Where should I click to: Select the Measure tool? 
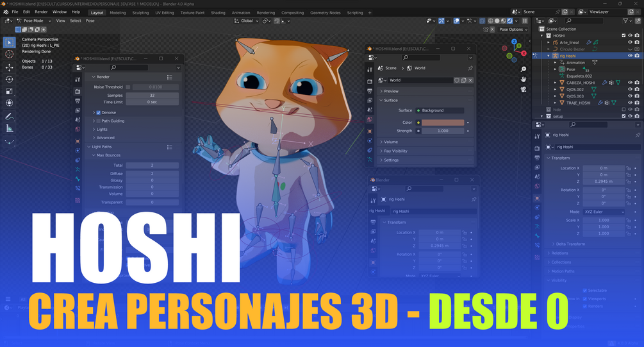(10, 129)
